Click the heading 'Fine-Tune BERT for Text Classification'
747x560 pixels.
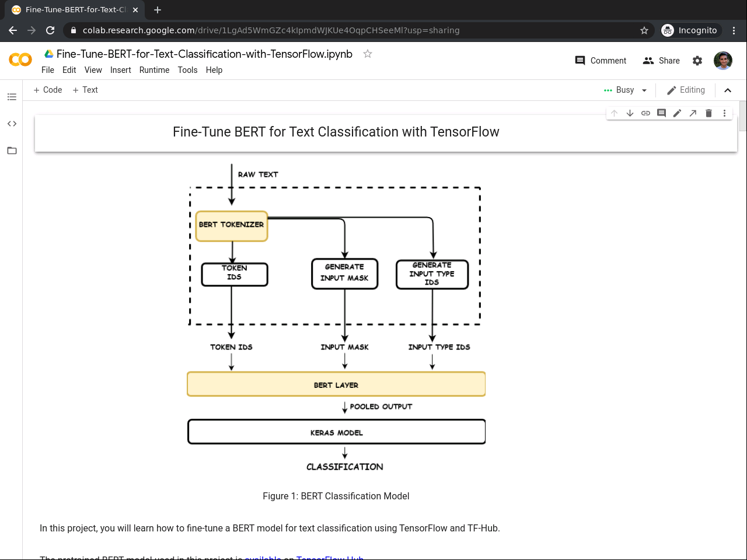336,132
